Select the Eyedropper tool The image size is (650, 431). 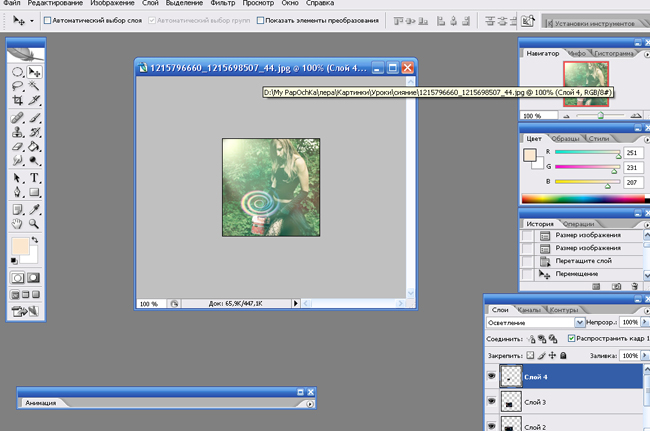pos(34,210)
